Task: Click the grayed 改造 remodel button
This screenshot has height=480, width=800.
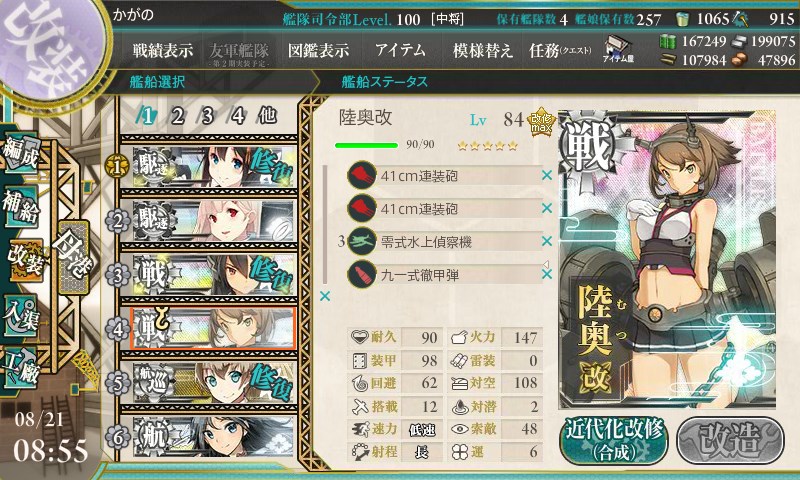Action: (730, 440)
